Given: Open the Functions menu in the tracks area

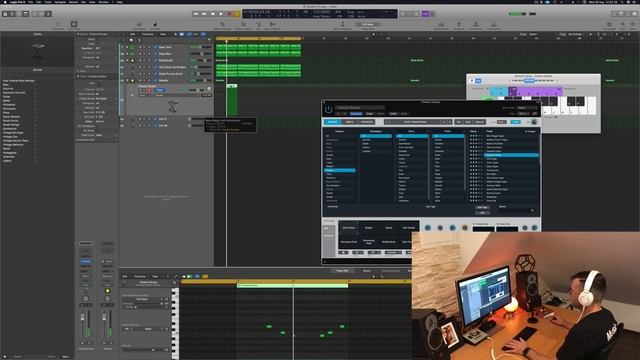Looking at the screenshot, I should pyautogui.click(x=147, y=34).
